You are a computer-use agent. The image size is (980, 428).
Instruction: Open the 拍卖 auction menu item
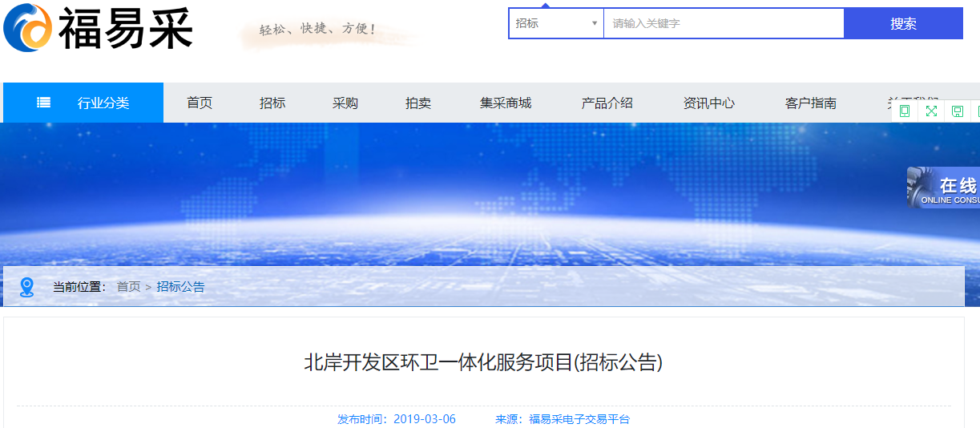(418, 103)
